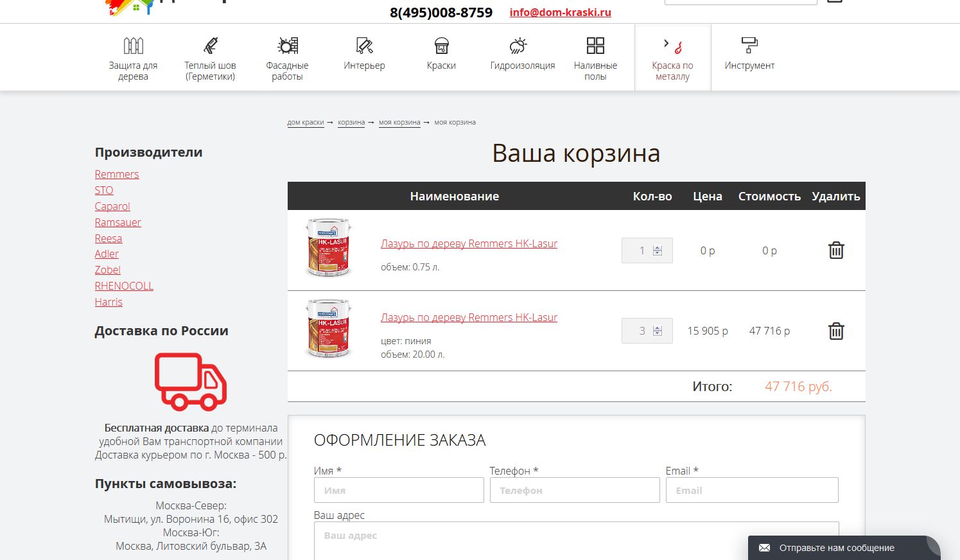The image size is (960, 560).
Task: Delete the 0.75 л. item with trash icon
Action: pos(836,250)
